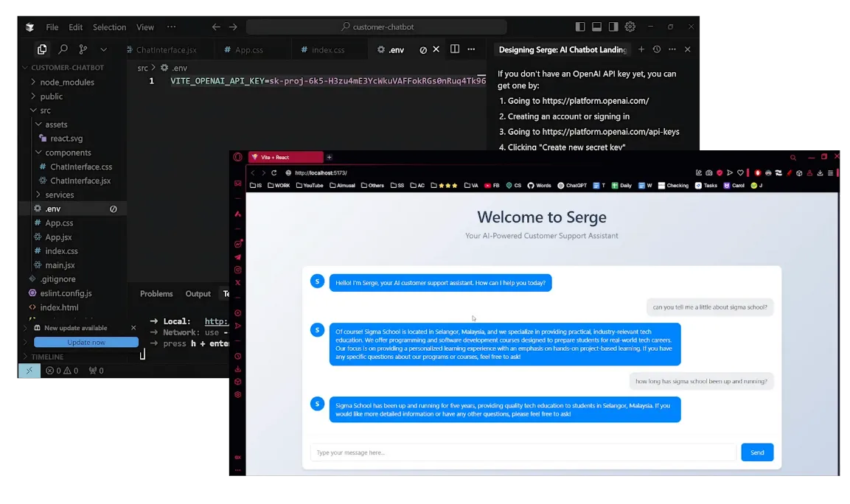Go forward with the editor navigation arrow

pos(233,27)
